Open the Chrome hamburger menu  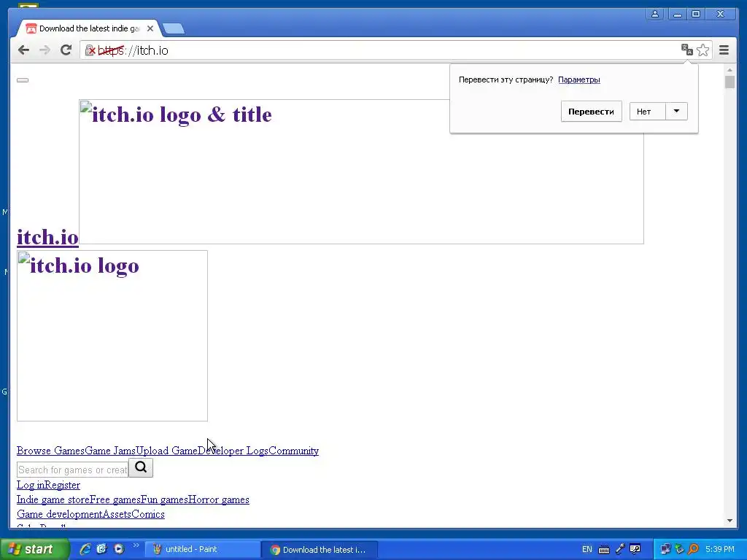click(x=724, y=50)
